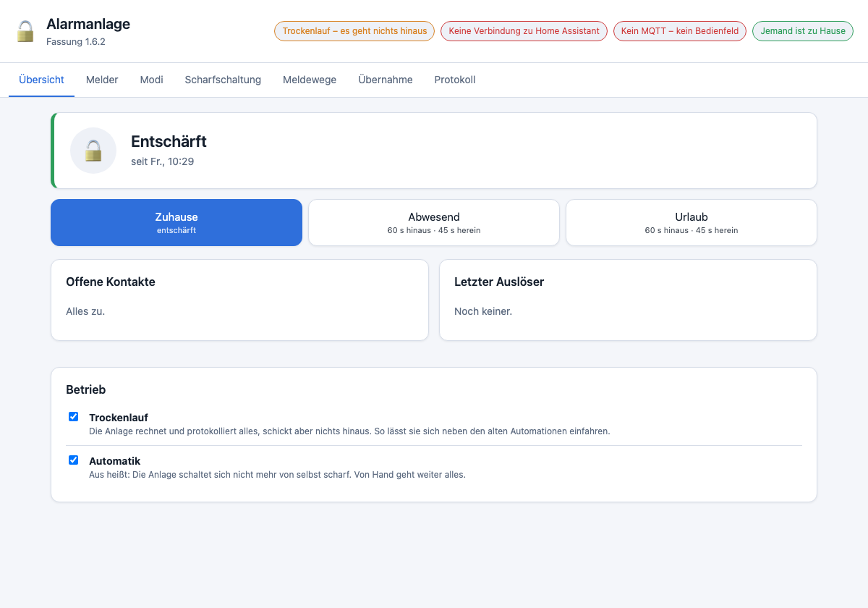
Task: Select the Übernahme tab
Action: tap(386, 80)
